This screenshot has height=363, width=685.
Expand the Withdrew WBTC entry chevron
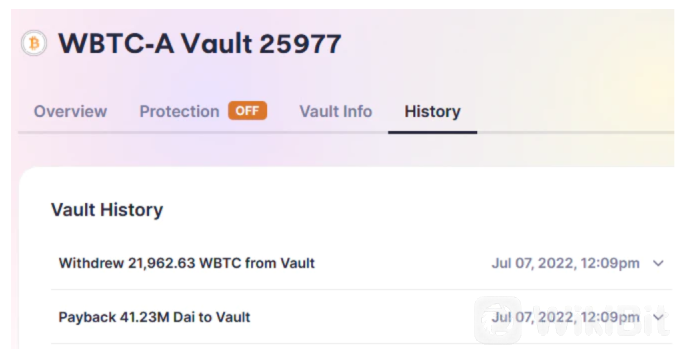tap(658, 263)
